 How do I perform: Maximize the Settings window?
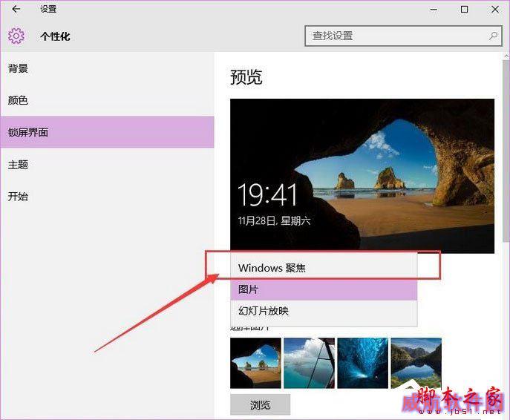[465, 10]
